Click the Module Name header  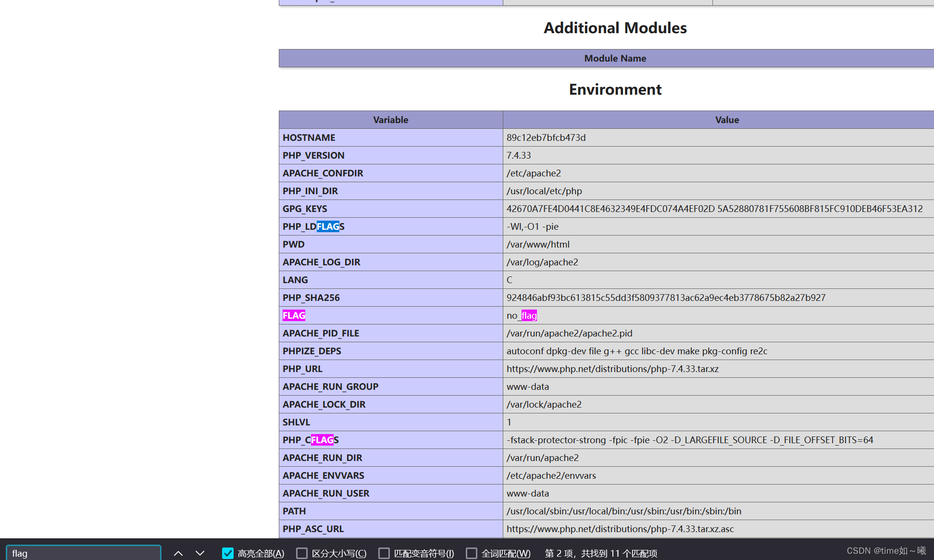[606, 58]
